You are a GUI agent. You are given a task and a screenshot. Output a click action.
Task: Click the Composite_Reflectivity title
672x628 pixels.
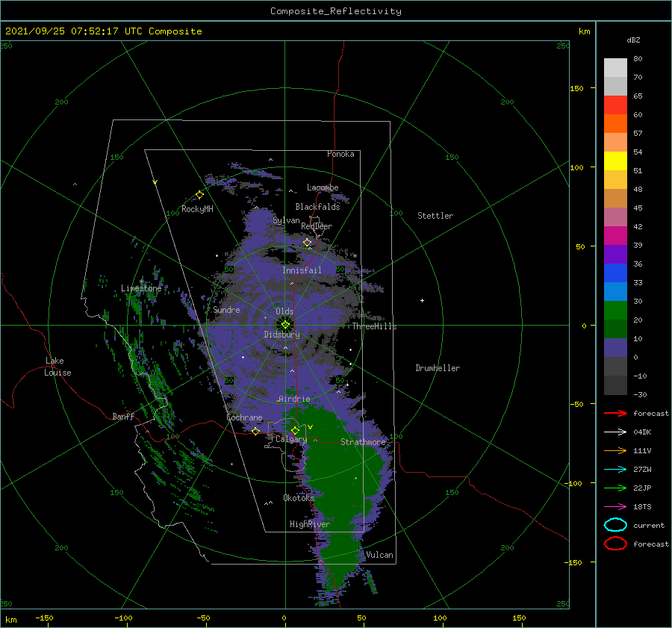(335, 11)
